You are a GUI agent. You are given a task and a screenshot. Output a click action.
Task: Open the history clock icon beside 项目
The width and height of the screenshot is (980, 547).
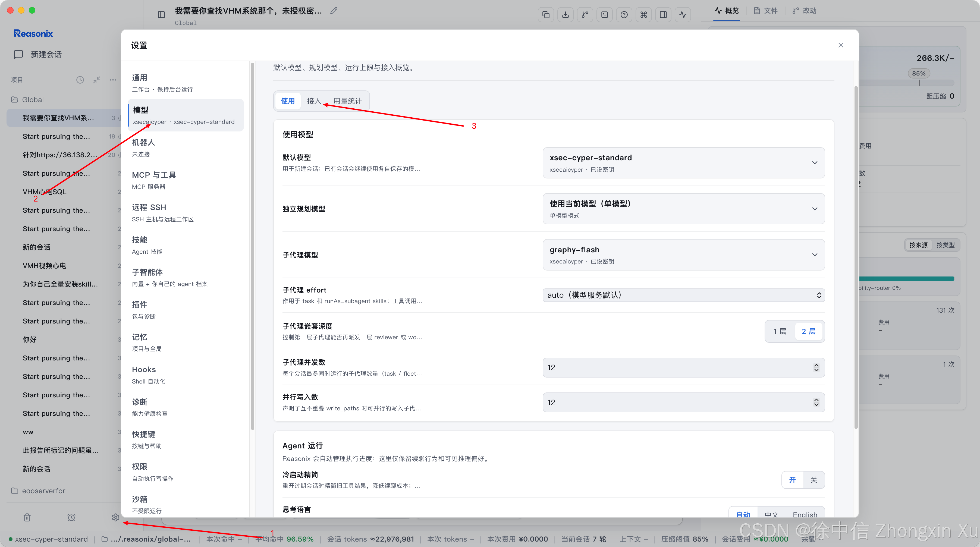point(80,80)
